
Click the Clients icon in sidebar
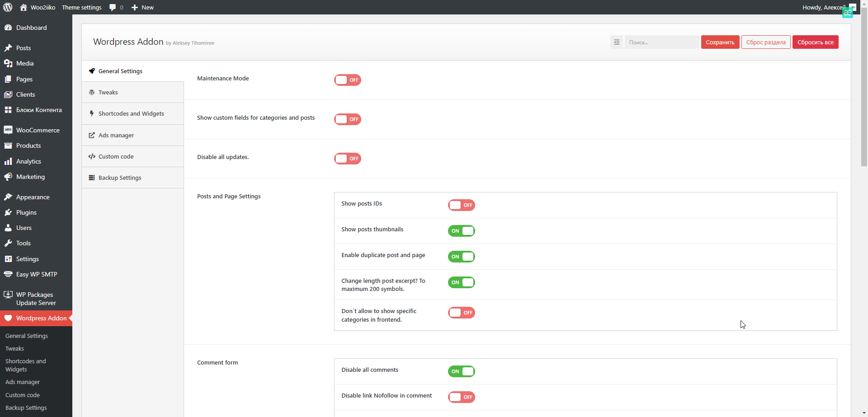(x=8, y=94)
